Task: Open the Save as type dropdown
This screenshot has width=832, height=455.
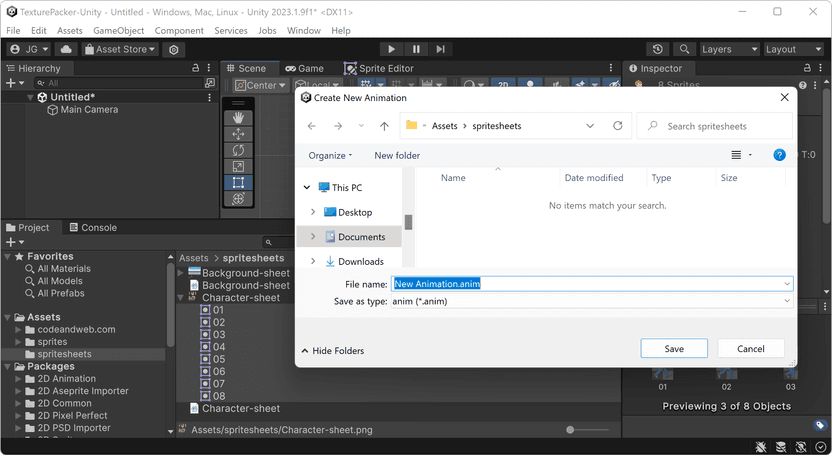Action: [x=592, y=301]
